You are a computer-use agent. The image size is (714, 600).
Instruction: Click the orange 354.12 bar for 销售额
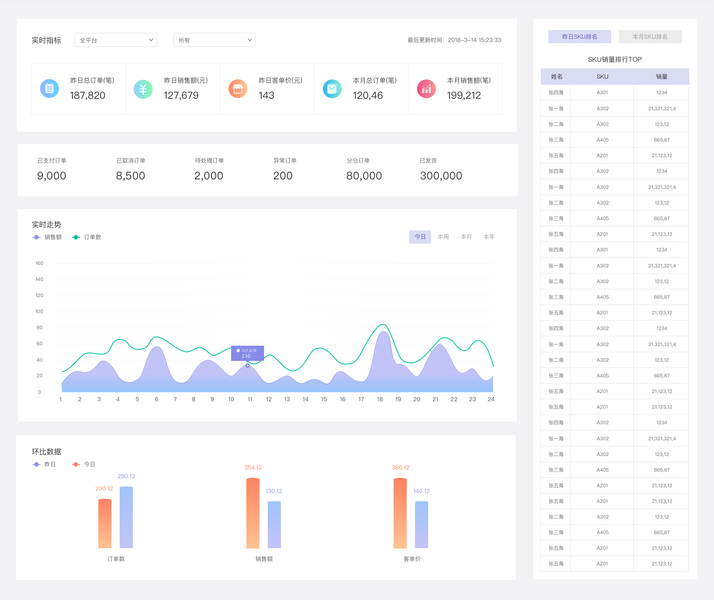(x=253, y=513)
